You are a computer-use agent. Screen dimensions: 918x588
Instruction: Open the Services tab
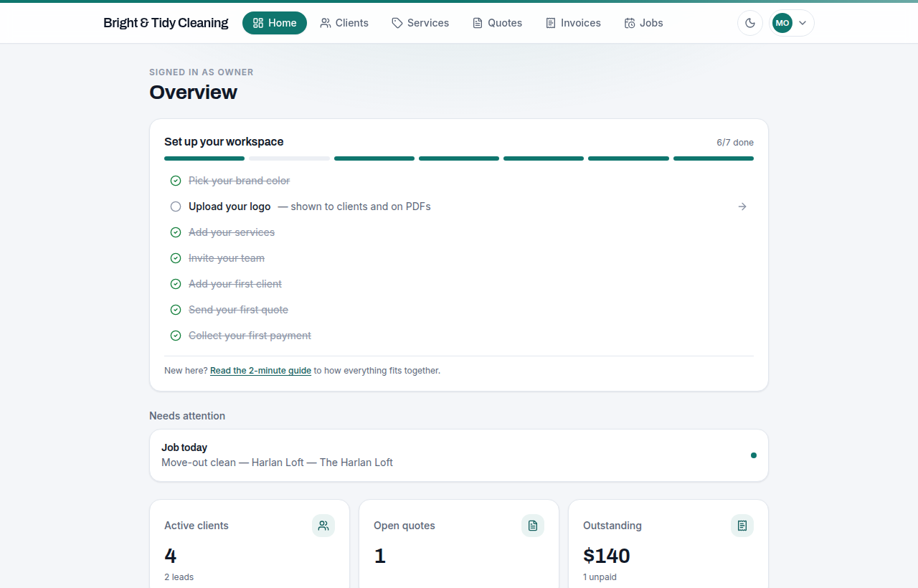coord(420,23)
